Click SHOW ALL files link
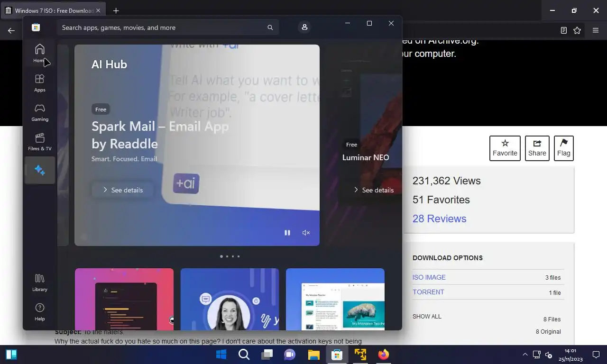This screenshot has width=607, height=364. [427, 316]
